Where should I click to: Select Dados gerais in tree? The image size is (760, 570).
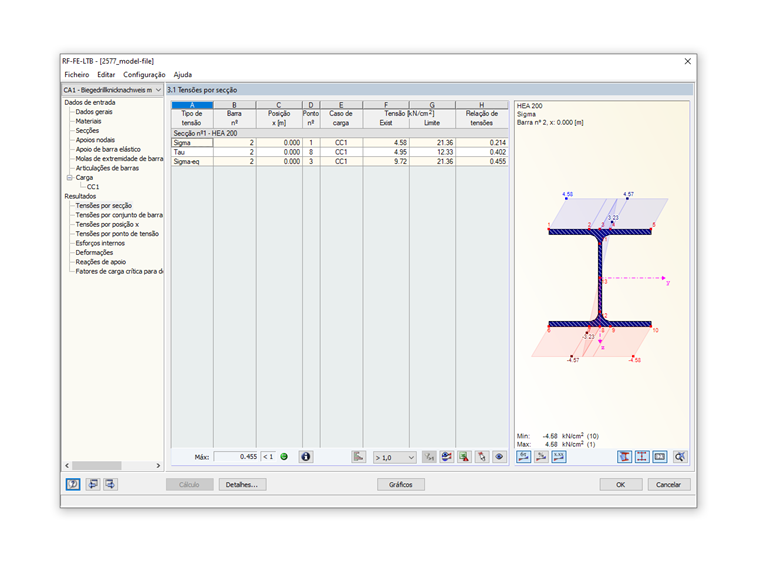[94, 111]
